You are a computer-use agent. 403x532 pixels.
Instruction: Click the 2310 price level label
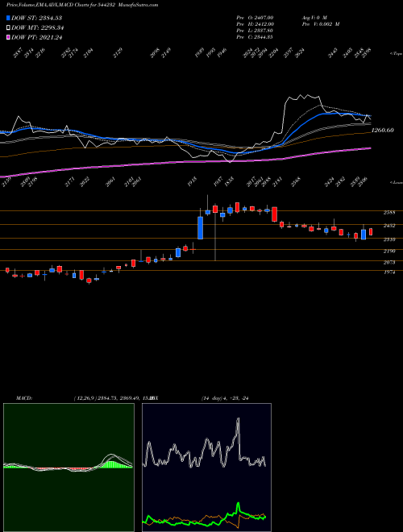[389, 239]
